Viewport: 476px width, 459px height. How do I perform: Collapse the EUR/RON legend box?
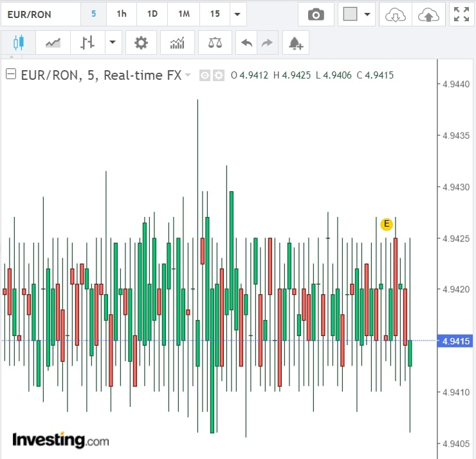coord(11,75)
